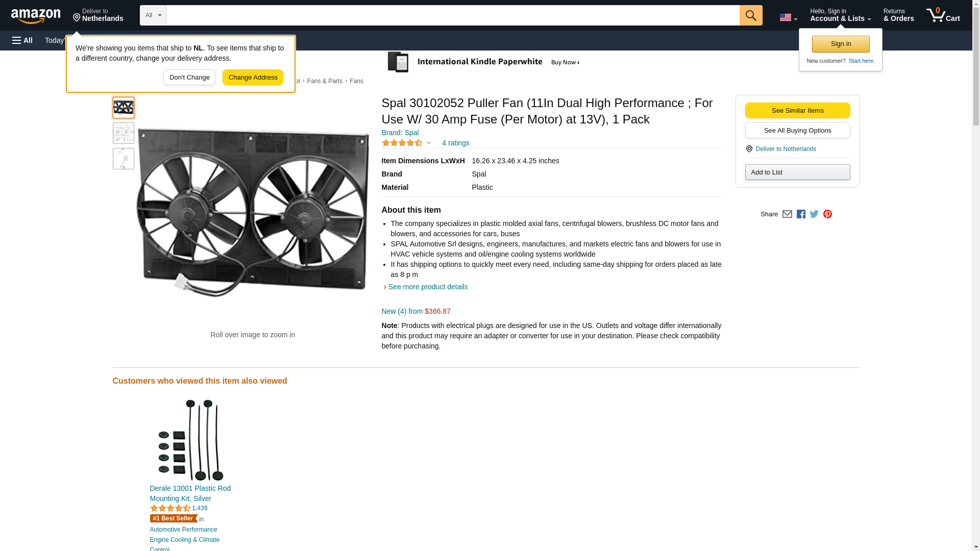Open the shopping cart icon
This screenshot has width=980, height=551.
943,15
